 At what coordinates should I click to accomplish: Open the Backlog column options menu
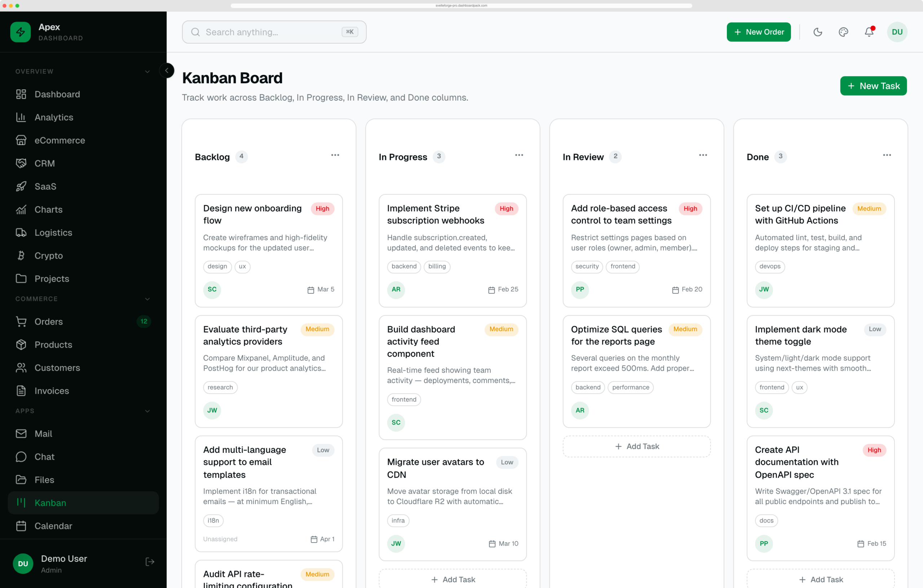pyautogui.click(x=335, y=155)
